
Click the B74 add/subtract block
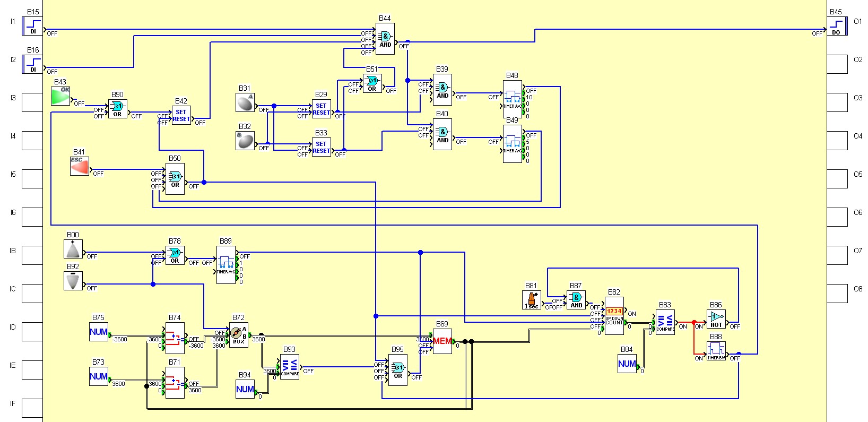(x=175, y=338)
